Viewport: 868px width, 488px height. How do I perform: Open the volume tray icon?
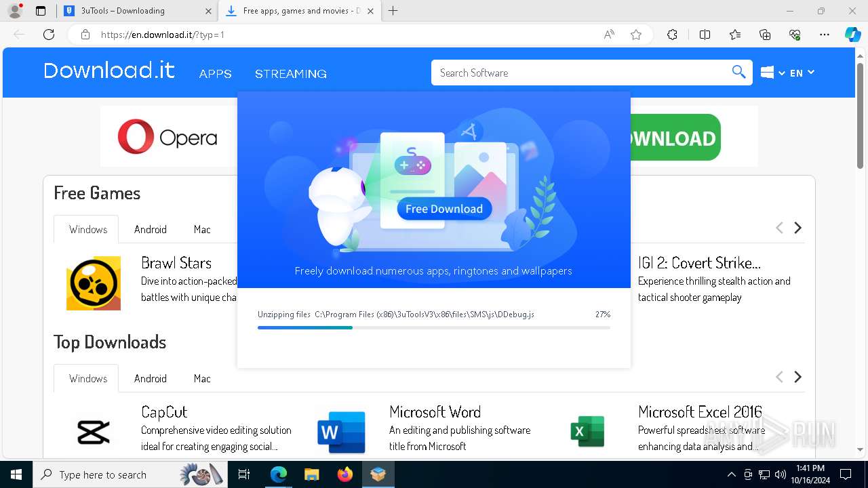[x=781, y=474]
